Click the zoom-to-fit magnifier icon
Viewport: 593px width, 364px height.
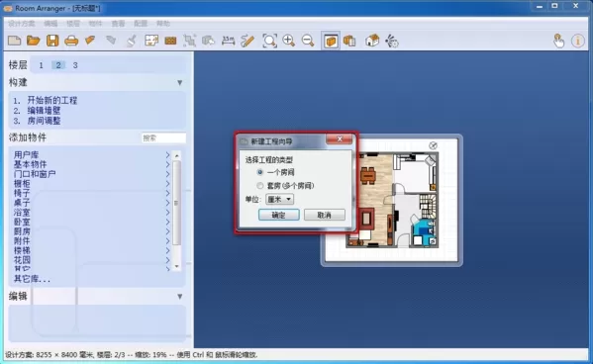point(269,41)
